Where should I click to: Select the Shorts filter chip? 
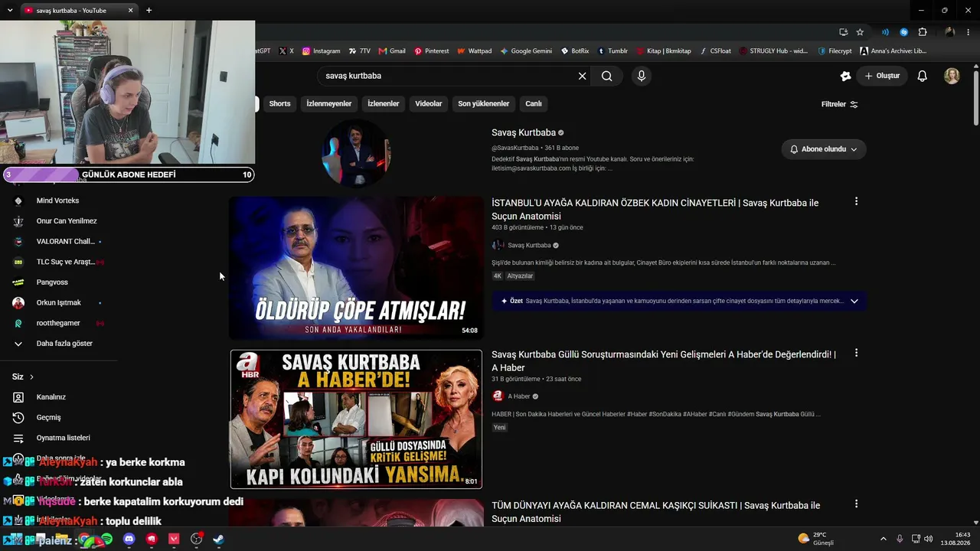pos(279,103)
